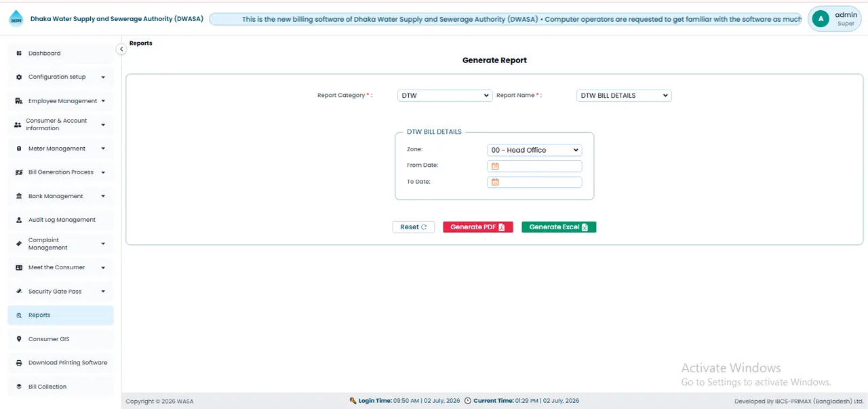Screen dimensions: 868x409
Task: Open the Zone dropdown
Action: pyautogui.click(x=534, y=150)
